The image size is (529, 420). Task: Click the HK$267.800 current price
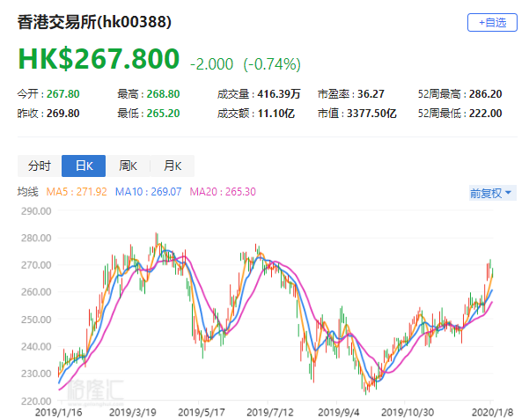(x=99, y=60)
